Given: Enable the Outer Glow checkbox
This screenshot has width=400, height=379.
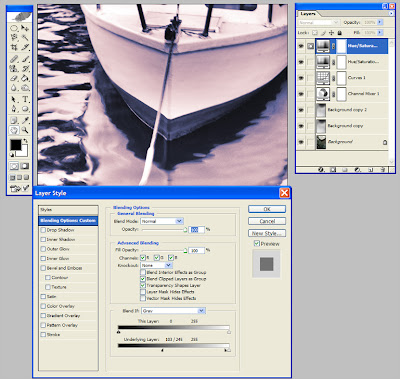Looking at the screenshot, I should [x=43, y=249].
